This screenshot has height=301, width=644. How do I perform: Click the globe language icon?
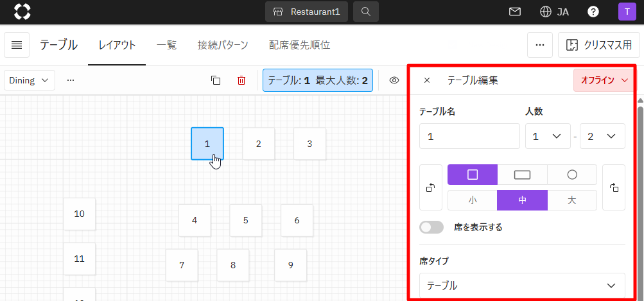tap(545, 12)
